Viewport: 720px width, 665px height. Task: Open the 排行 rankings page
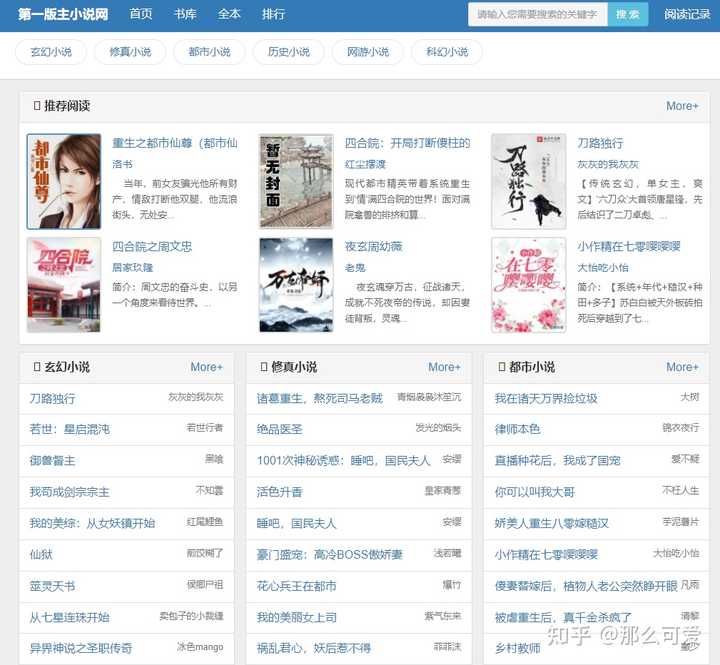click(273, 14)
